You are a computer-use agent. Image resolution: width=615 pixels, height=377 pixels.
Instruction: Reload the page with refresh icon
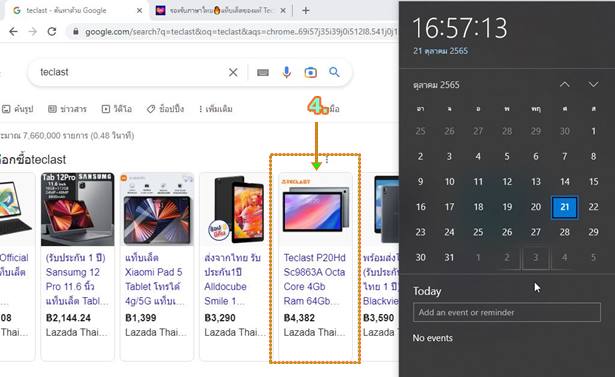(52, 32)
